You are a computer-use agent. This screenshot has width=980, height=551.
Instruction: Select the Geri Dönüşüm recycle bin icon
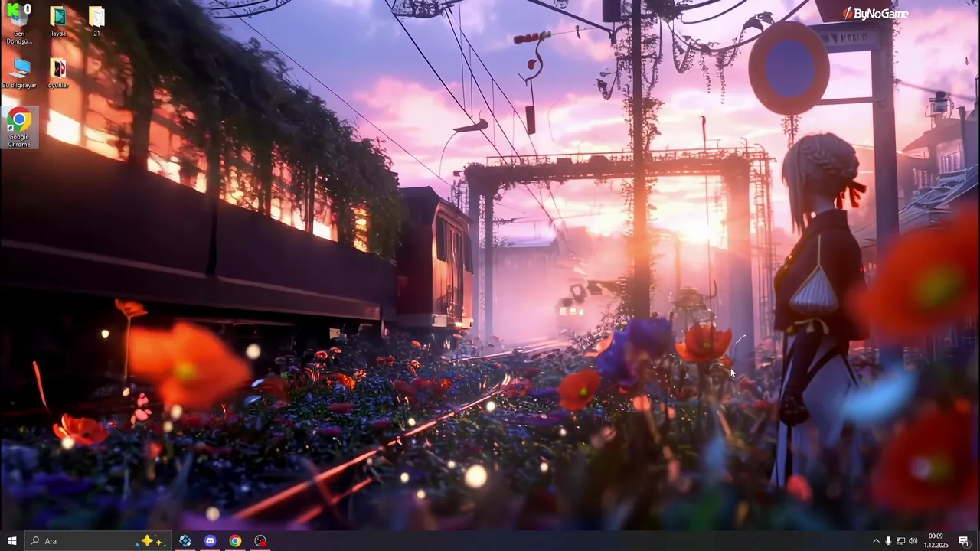(x=19, y=23)
